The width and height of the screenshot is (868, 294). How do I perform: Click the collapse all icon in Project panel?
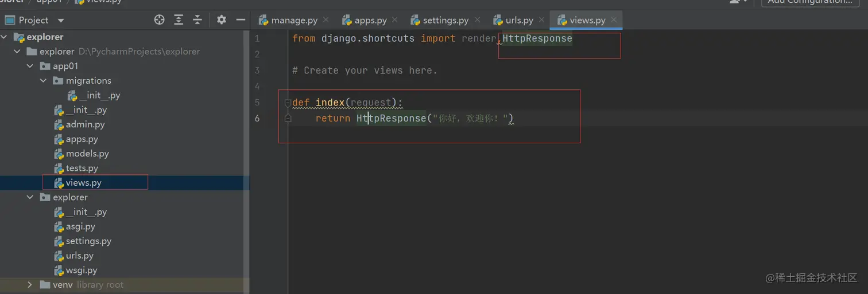[x=197, y=20]
